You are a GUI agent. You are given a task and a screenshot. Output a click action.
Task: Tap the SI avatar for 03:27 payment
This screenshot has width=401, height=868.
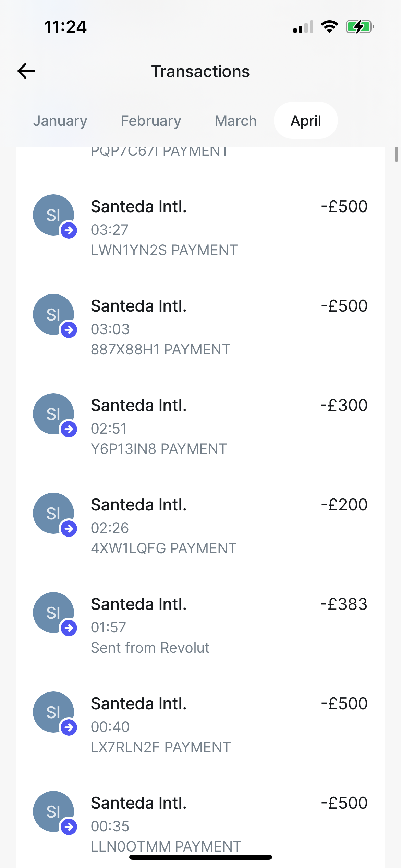tap(53, 215)
